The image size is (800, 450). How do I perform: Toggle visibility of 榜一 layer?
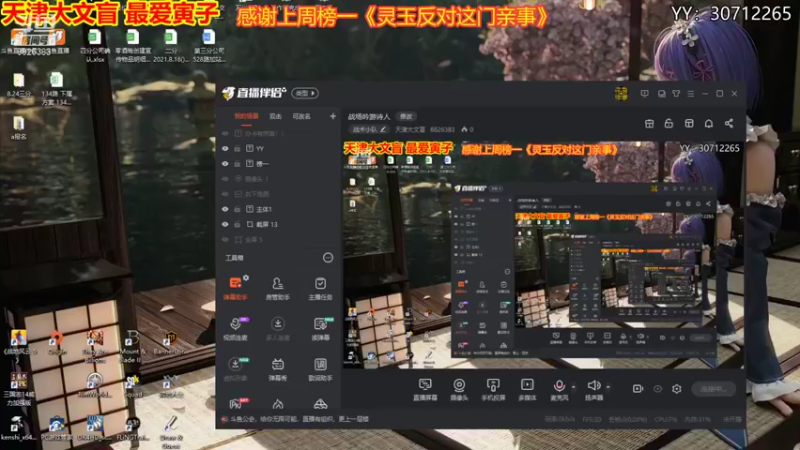(225, 164)
